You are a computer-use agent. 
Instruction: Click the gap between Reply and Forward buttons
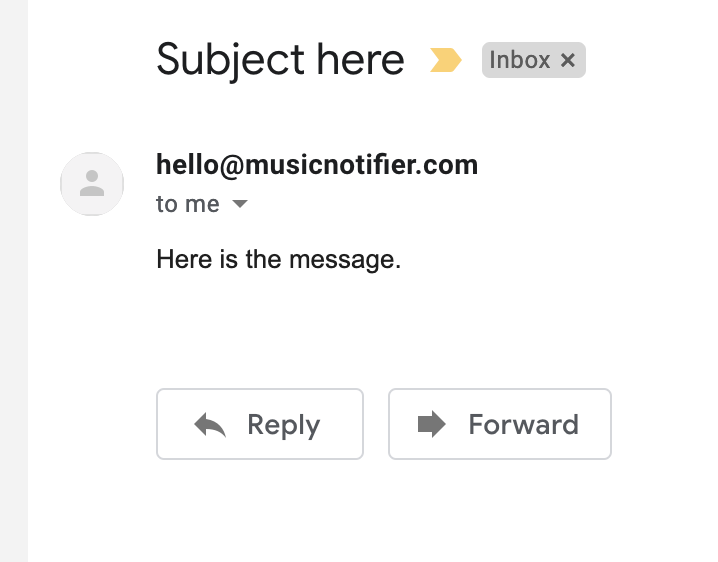(x=376, y=424)
